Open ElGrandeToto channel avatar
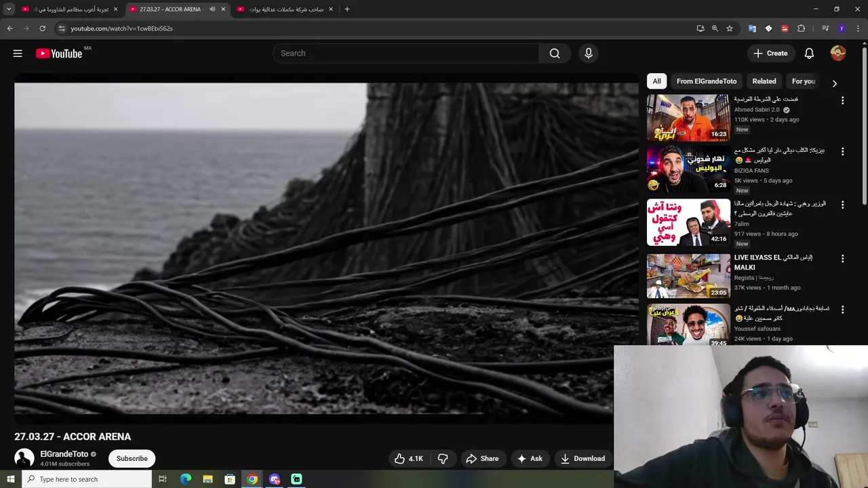The image size is (868, 488). tap(24, 458)
